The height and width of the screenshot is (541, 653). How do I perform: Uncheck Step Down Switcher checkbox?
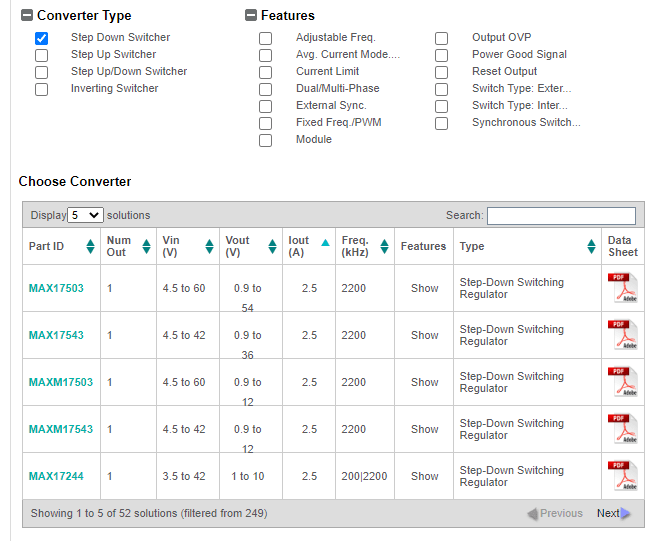point(41,38)
